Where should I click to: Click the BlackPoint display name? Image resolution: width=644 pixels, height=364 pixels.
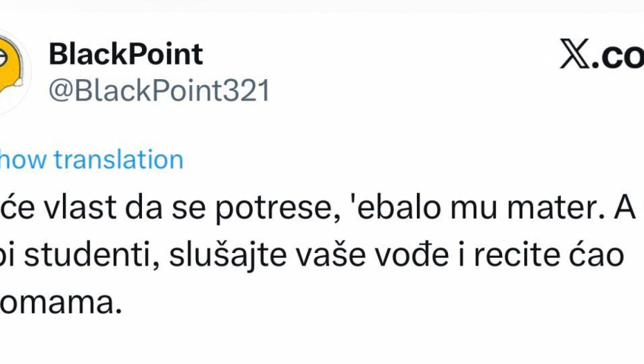click(x=126, y=53)
